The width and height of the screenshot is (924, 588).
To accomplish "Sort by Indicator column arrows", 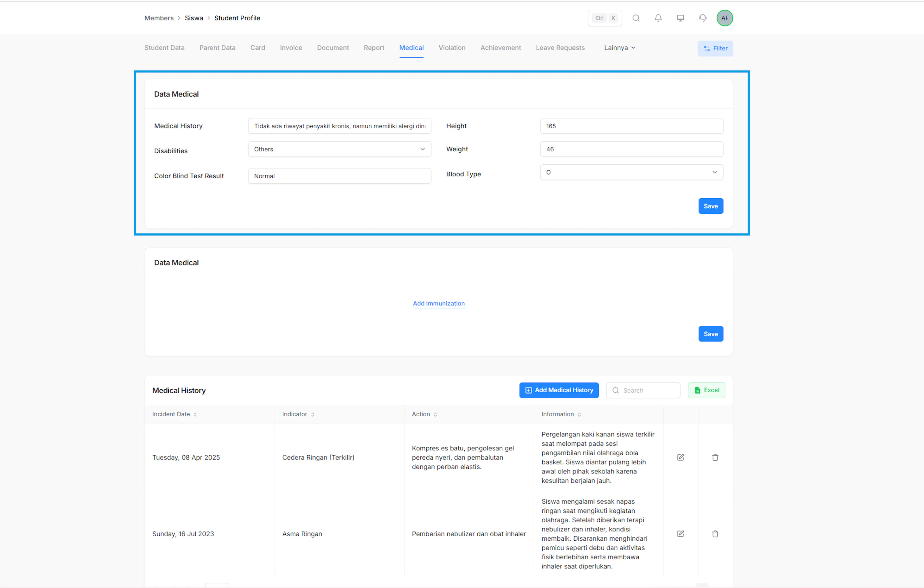I will click(x=313, y=414).
